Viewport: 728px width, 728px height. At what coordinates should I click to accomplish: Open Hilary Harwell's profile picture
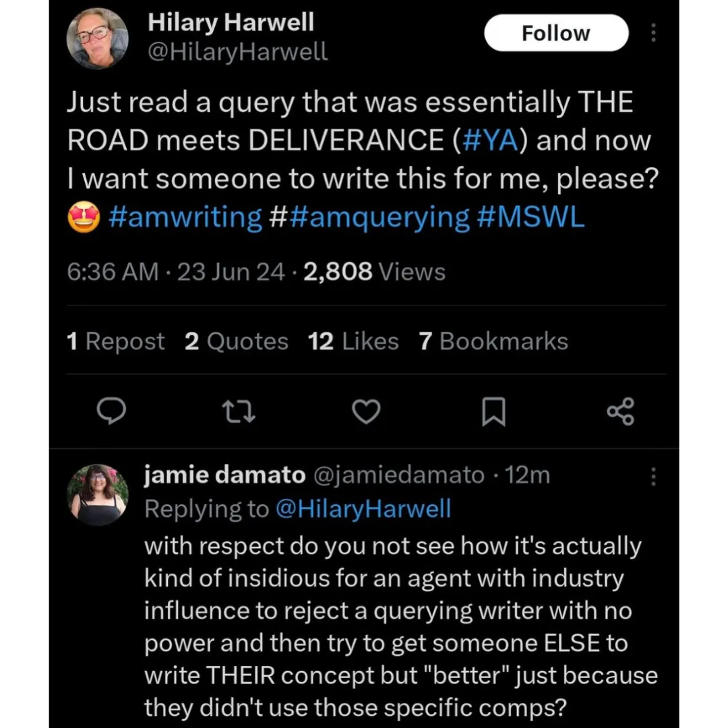(x=98, y=38)
